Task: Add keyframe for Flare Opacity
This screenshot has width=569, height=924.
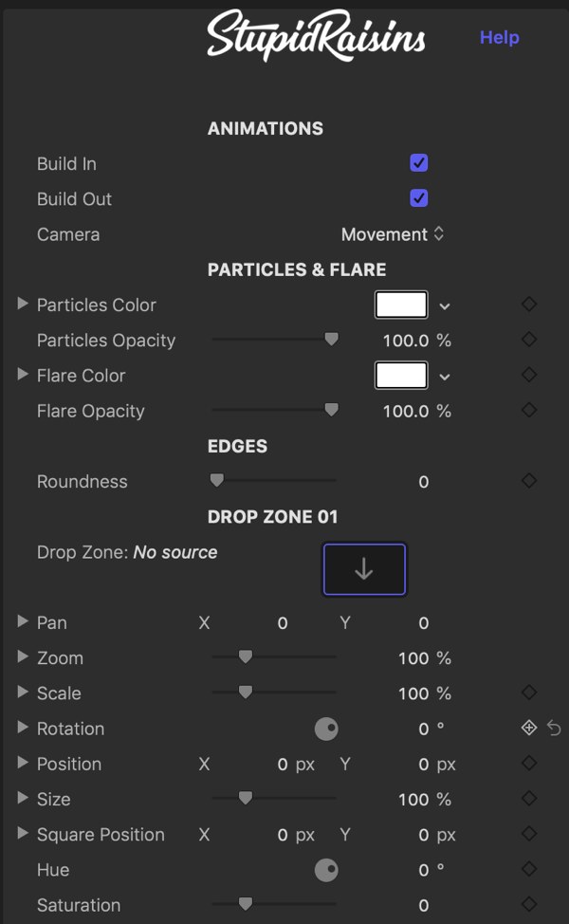Action: (x=529, y=410)
